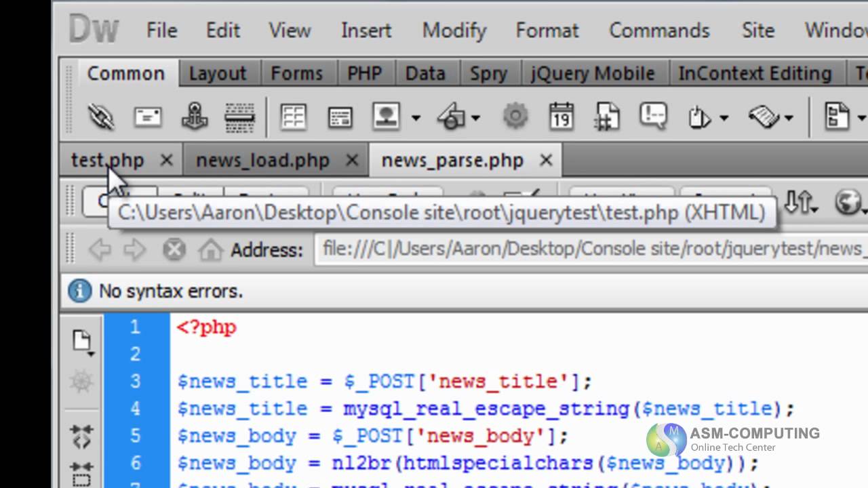The image size is (868, 488).
Task: Open the Format menu
Action: (547, 30)
